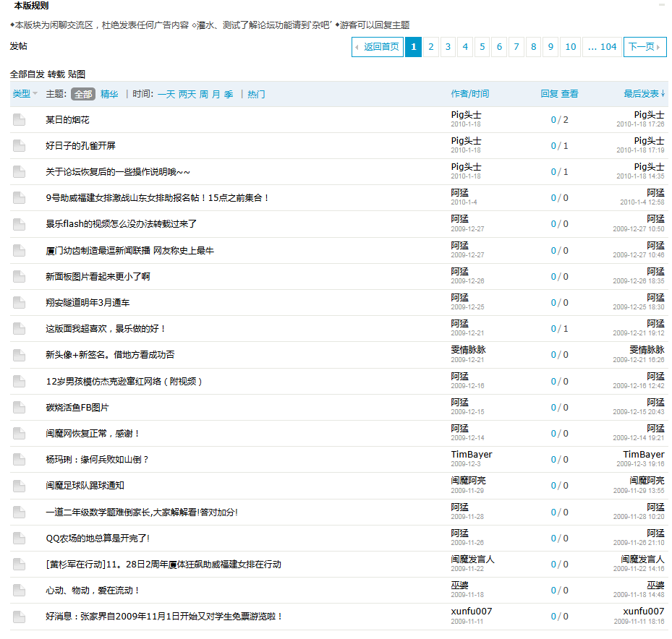Click the thread icon beside 心动、物动，爱在流动

point(19,590)
